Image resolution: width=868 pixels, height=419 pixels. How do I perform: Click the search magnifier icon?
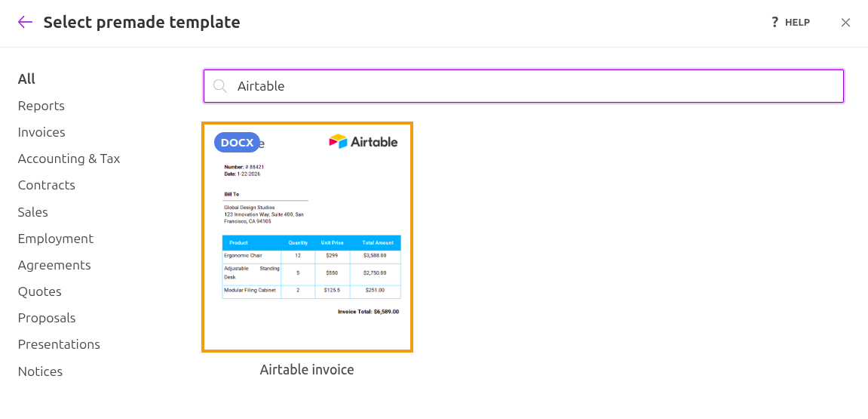220,86
